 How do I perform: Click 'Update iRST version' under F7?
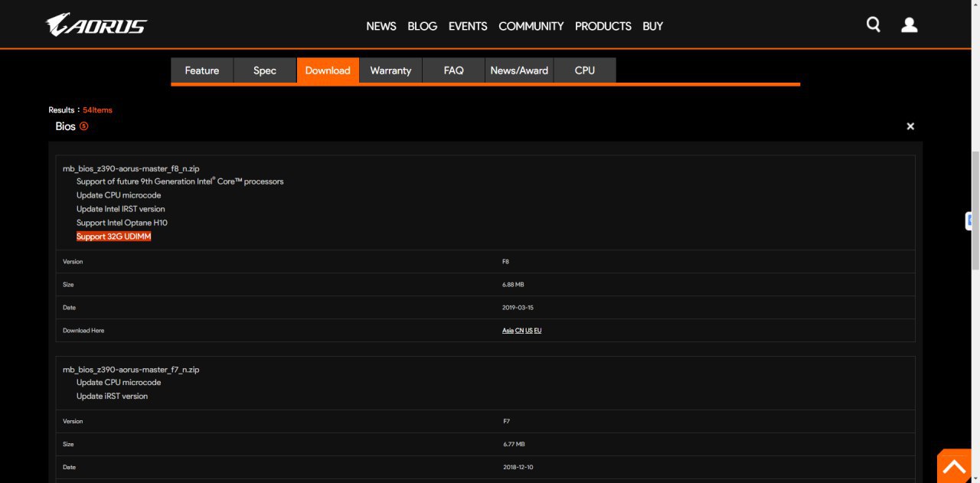click(112, 397)
